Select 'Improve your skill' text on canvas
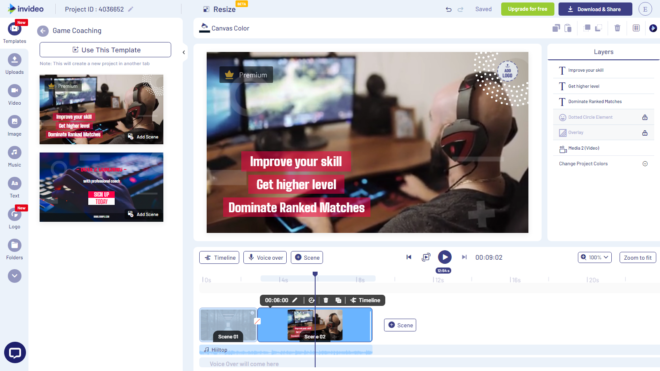This screenshot has height=371, width=660. pyautogui.click(x=296, y=162)
